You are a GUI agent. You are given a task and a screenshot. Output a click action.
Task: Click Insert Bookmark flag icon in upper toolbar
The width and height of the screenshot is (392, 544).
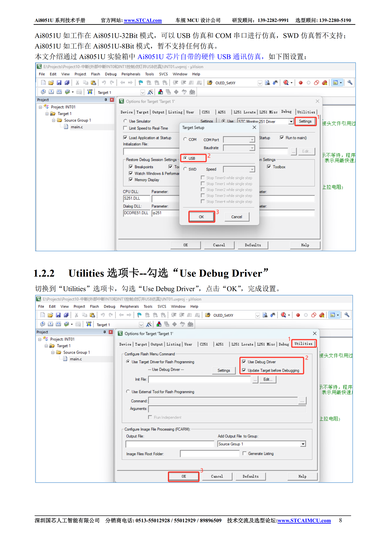click(x=141, y=83)
